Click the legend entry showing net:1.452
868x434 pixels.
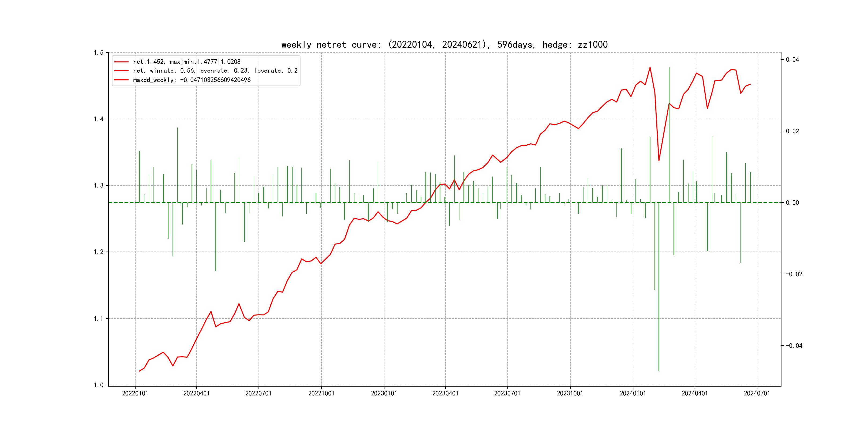click(187, 62)
